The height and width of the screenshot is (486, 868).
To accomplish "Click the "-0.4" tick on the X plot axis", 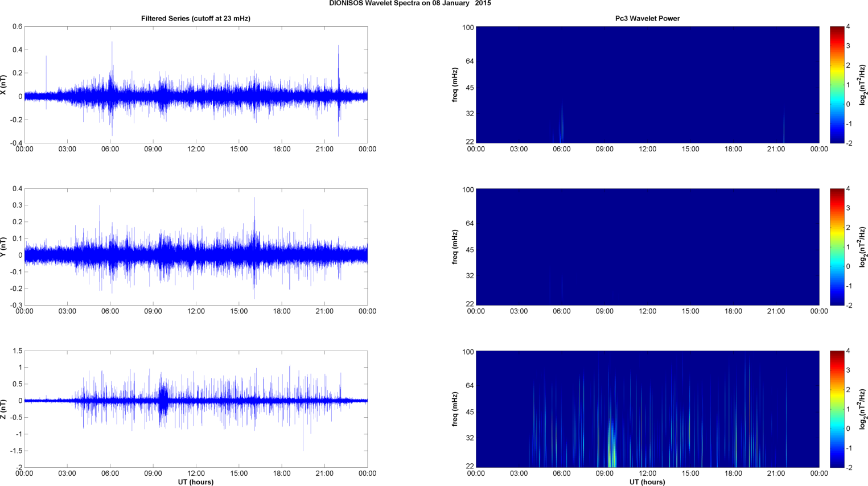I will pyautogui.click(x=16, y=143).
